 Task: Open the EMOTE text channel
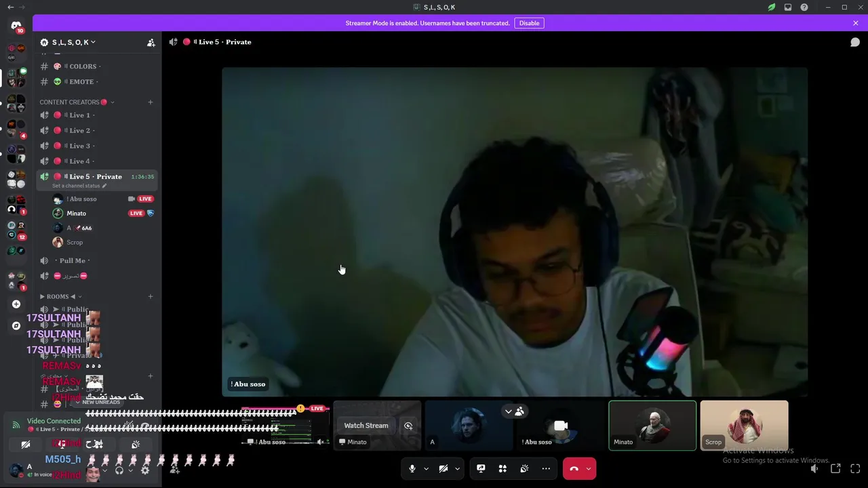click(98, 81)
